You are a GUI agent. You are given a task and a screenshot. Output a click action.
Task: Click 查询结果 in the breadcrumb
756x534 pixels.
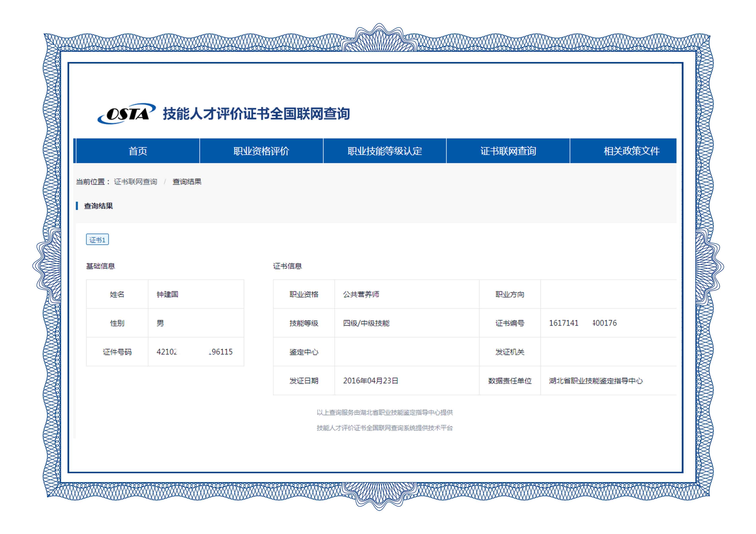(187, 182)
